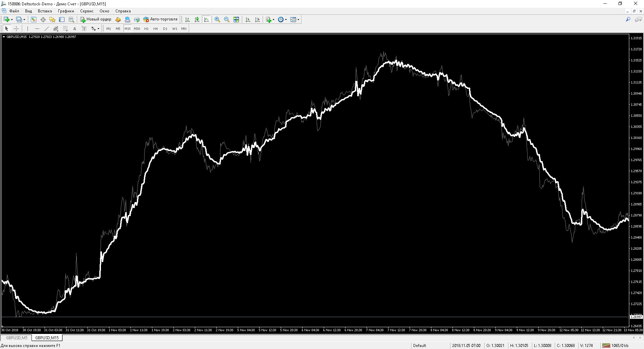Toggle chart shift from right edge
This screenshot has height=349, width=644.
(257, 19)
